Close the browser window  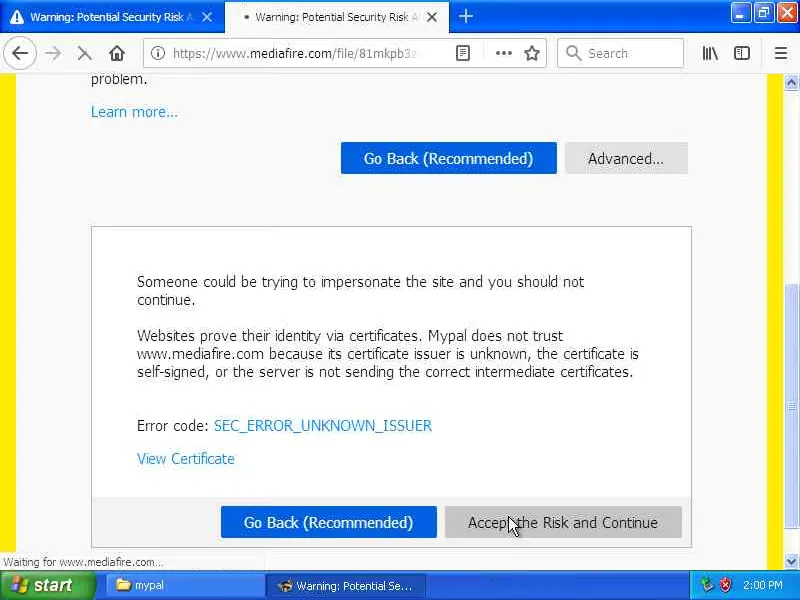coord(787,13)
